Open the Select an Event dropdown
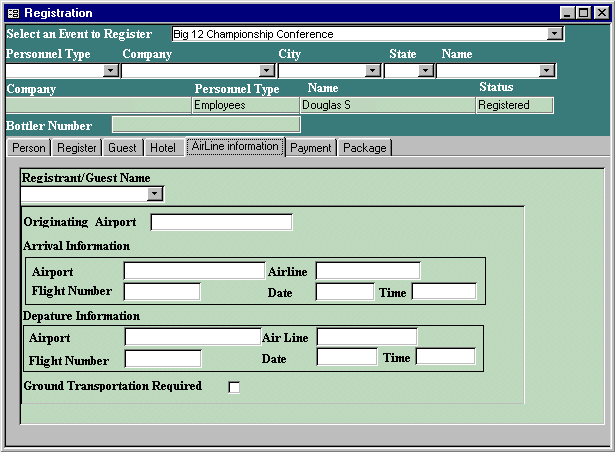 (x=555, y=34)
